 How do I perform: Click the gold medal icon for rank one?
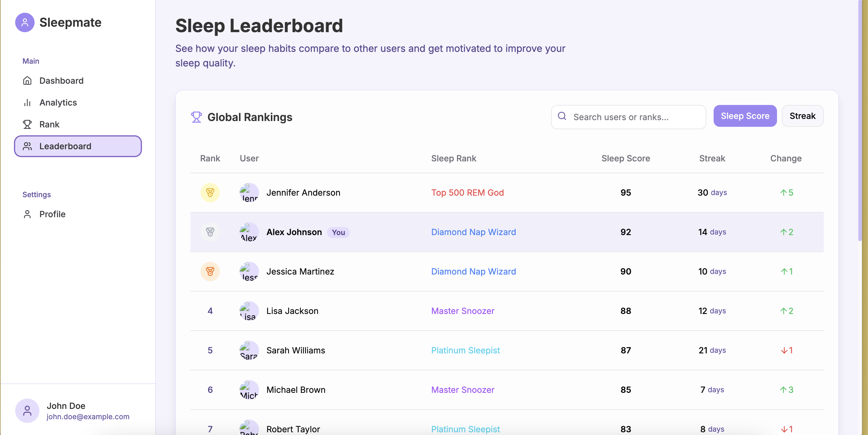[x=210, y=192]
